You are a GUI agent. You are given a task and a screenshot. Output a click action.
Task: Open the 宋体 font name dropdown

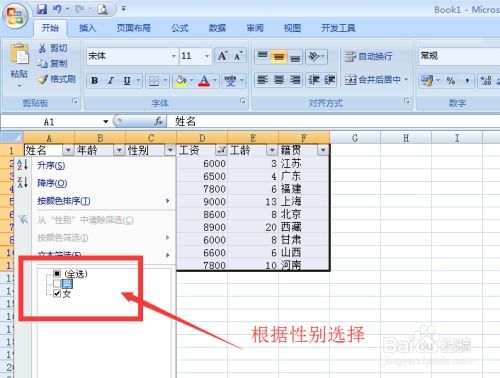174,56
